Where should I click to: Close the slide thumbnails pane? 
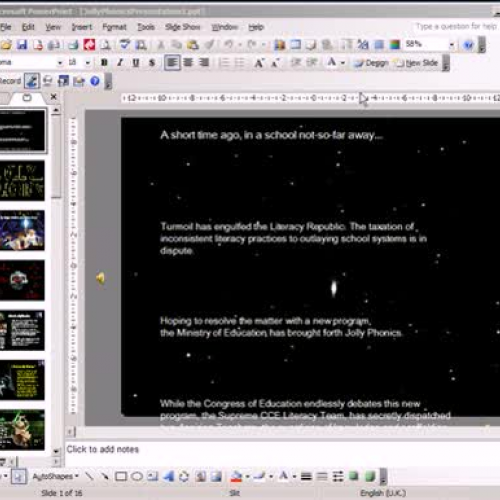coord(53,97)
